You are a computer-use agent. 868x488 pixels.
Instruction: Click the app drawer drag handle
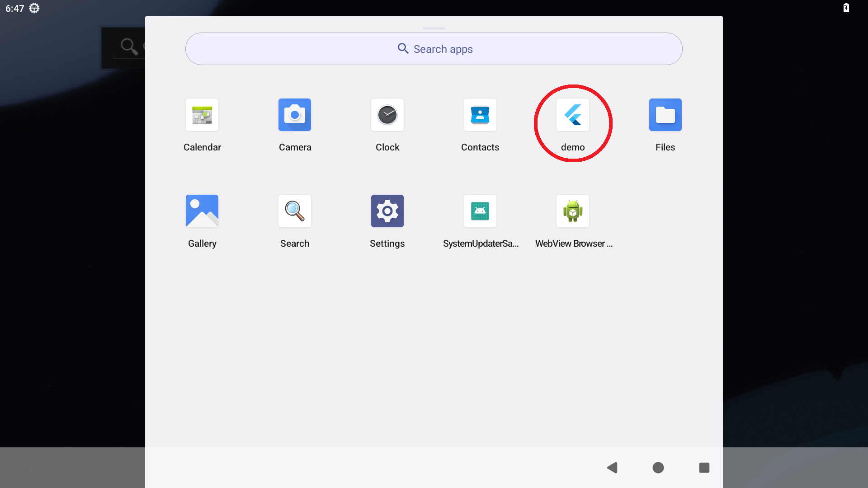[434, 28]
